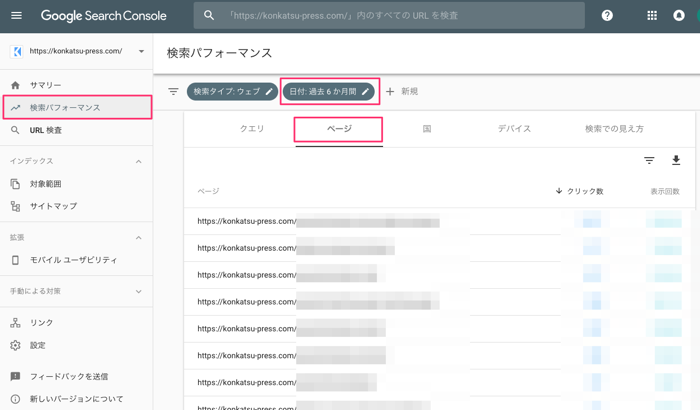Click the 対象範囲 pages icon
This screenshot has height=410, width=700.
click(15, 184)
